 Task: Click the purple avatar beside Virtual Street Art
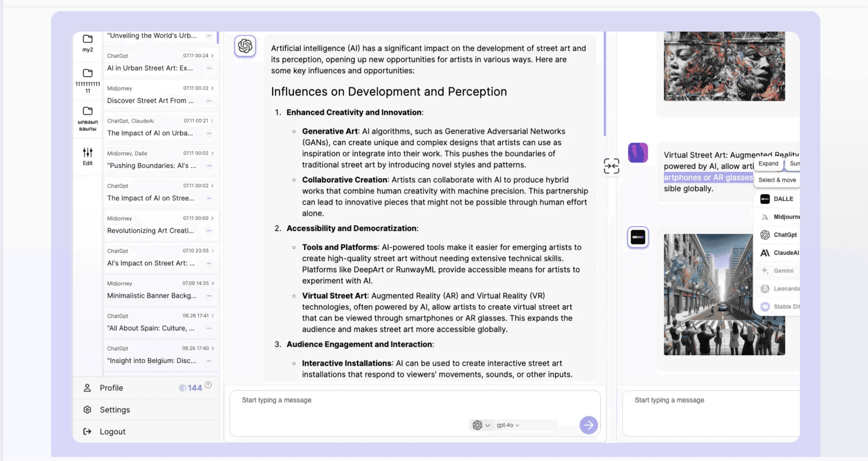pyautogui.click(x=638, y=153)
